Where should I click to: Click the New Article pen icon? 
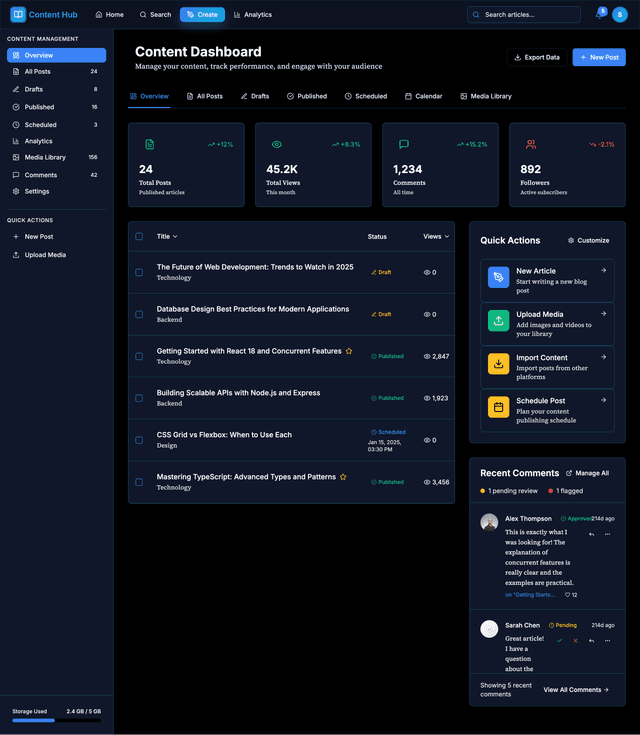[498, 277]
